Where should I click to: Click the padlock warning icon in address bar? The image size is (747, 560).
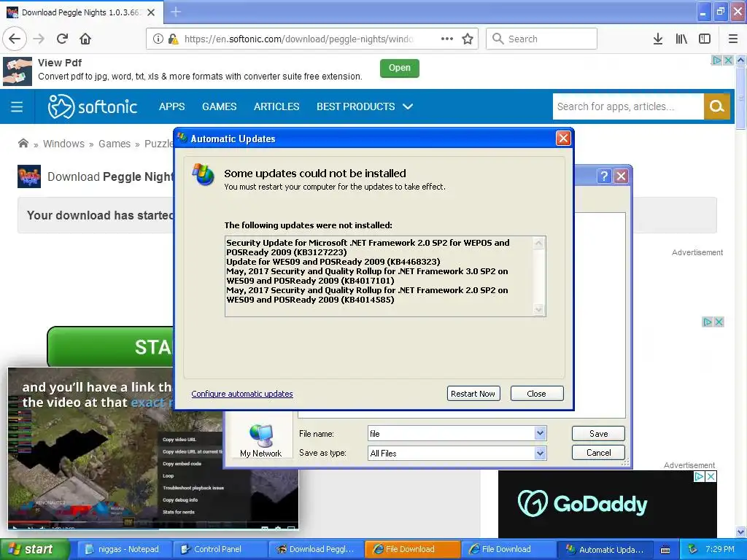tap(174, 39)
